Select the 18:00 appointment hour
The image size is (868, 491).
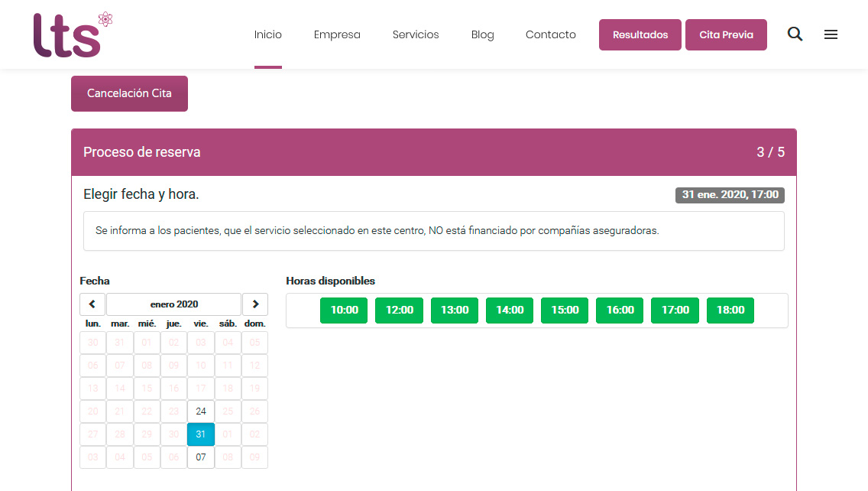730,311
